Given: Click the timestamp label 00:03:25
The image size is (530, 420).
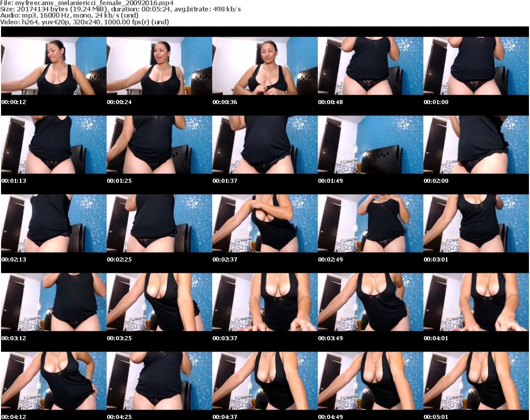Looking at the screenshot, I should pos(120,338).
